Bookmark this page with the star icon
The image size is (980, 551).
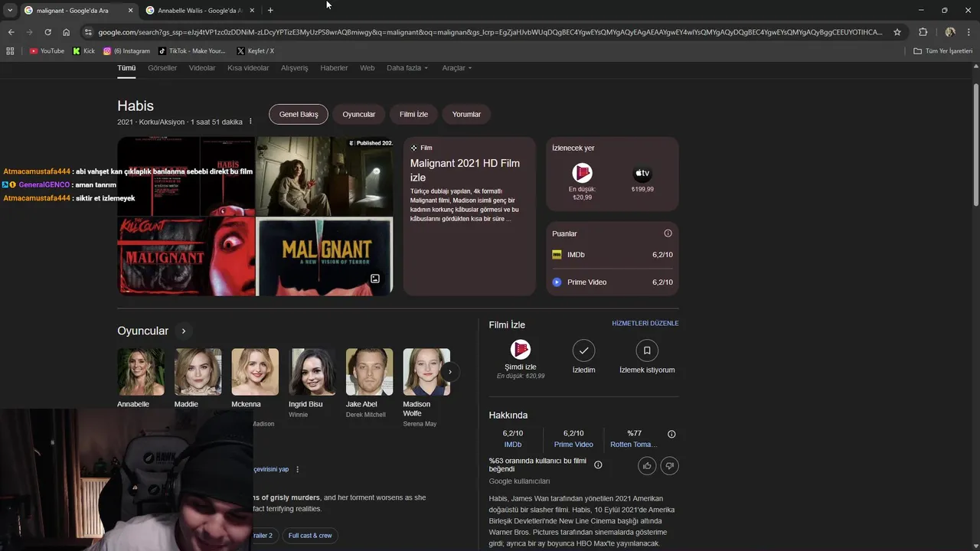897,32
